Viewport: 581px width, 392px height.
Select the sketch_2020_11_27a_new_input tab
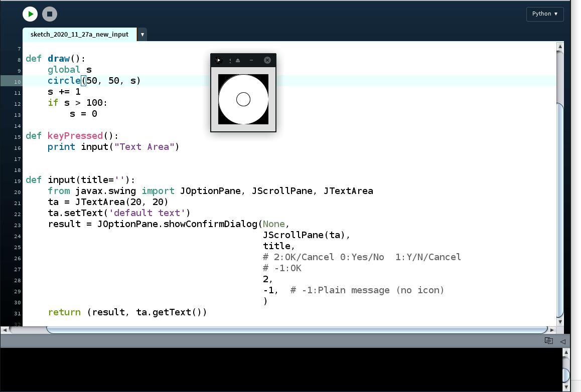79,35
